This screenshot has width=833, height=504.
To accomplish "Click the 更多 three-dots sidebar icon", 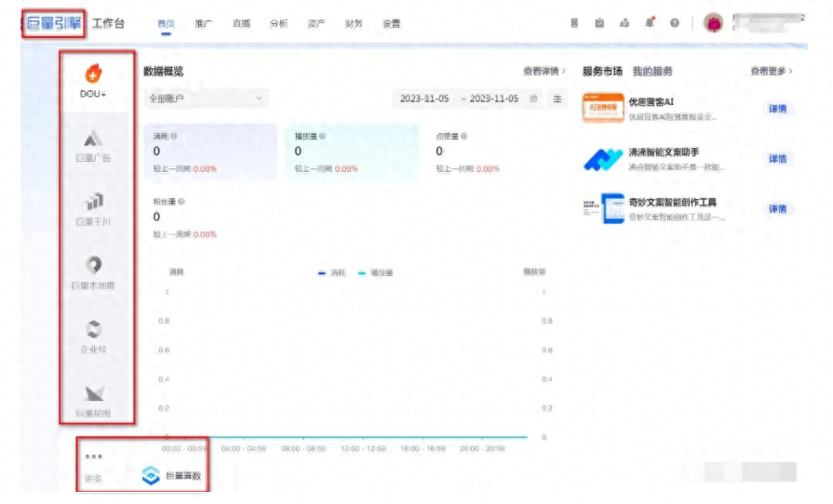I will (x=93, y=457).
